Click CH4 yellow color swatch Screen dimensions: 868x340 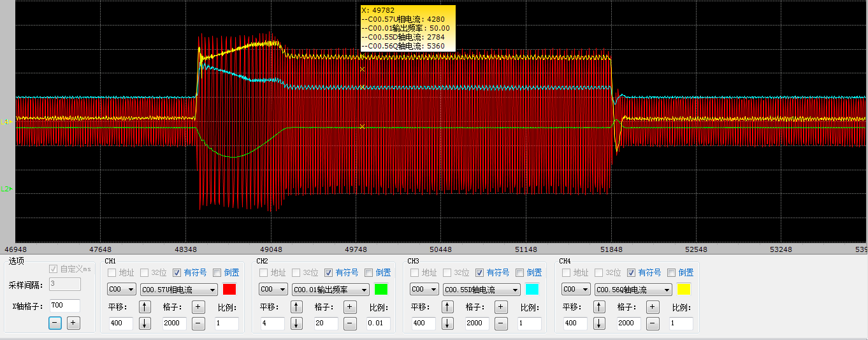684,290
